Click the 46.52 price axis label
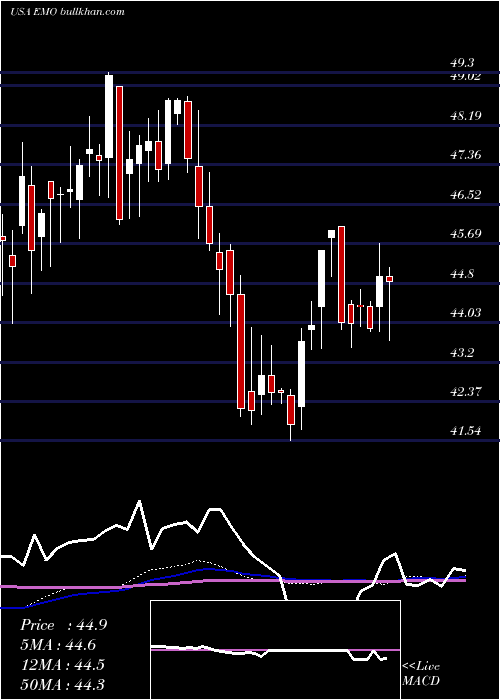The width and height of the screenshot is (500, 700). tap(466, 195)
